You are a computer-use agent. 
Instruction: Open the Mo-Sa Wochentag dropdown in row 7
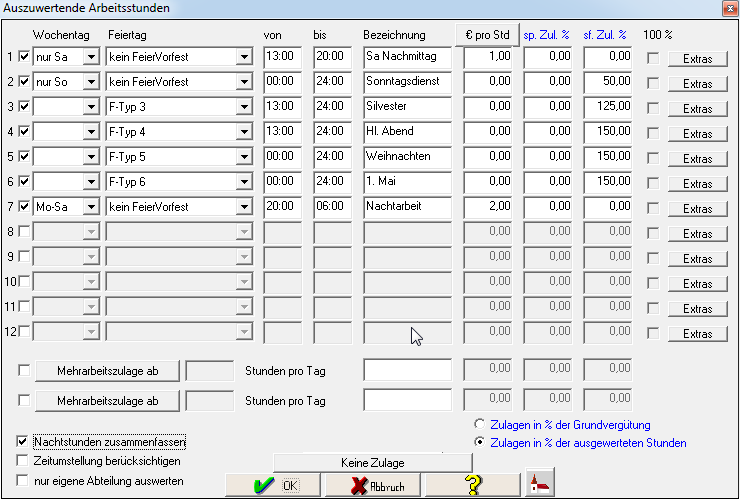(x=91, y=207)
